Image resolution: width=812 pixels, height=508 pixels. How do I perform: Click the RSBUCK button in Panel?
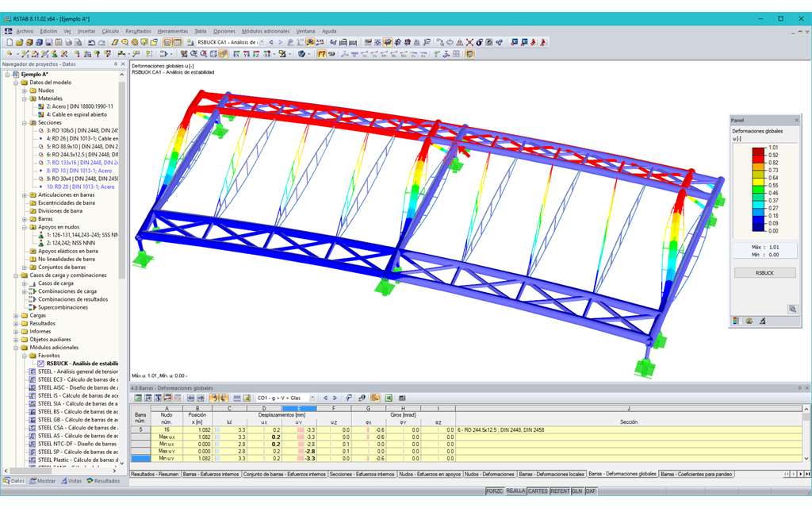[x=764, y=273]
